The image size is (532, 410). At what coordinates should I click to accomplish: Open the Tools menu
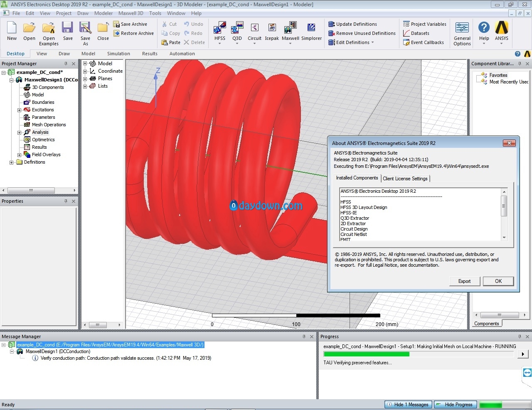pyautogui.click(x=155, y=13)
